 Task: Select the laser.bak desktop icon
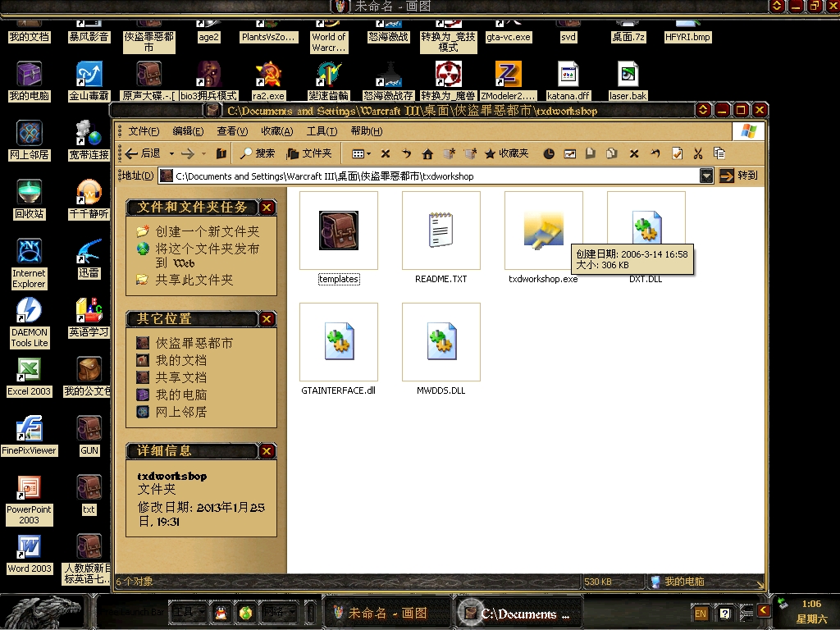point(628,75)
